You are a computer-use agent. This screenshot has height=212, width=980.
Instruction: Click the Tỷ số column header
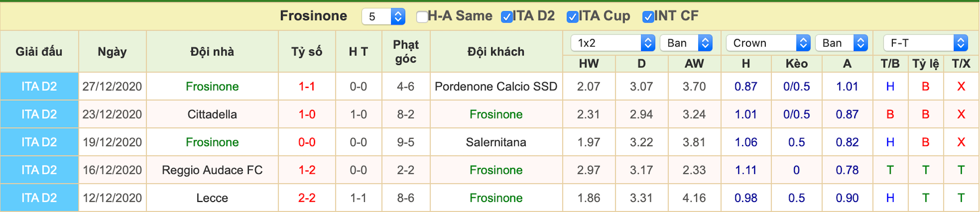(x=307, y=52)
